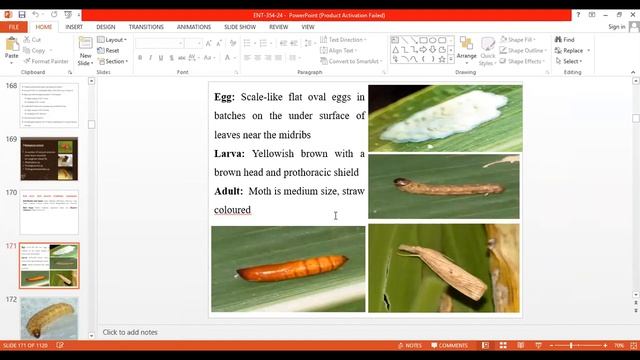Open Quick Styles gallery
This screenshot has width=640, height=360.
(x=488, y=51)
